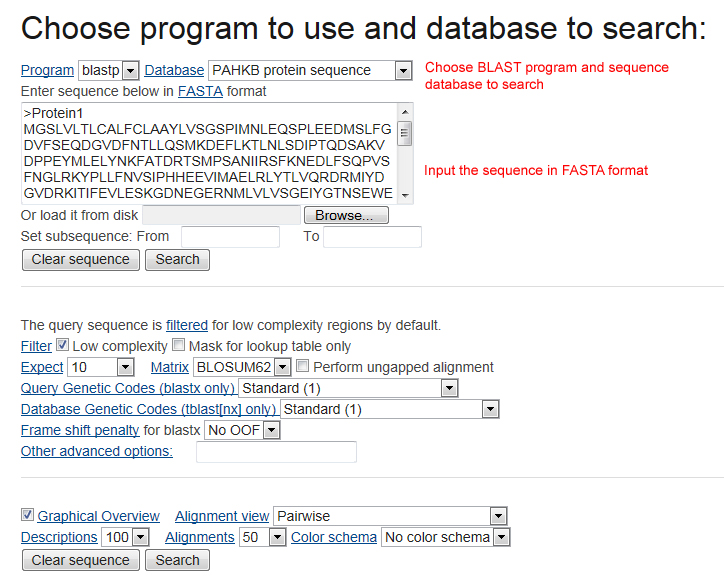The image size is (724, 584).
Task: Open the Query Genetic Codes dropdown
Action: [x=348, y=388]
